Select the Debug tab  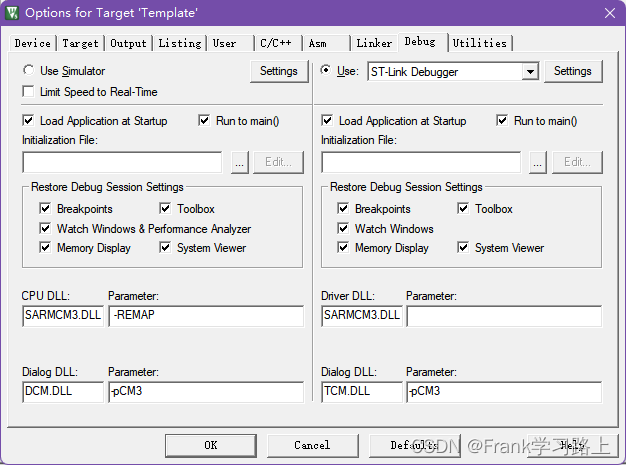click(422, 42)
